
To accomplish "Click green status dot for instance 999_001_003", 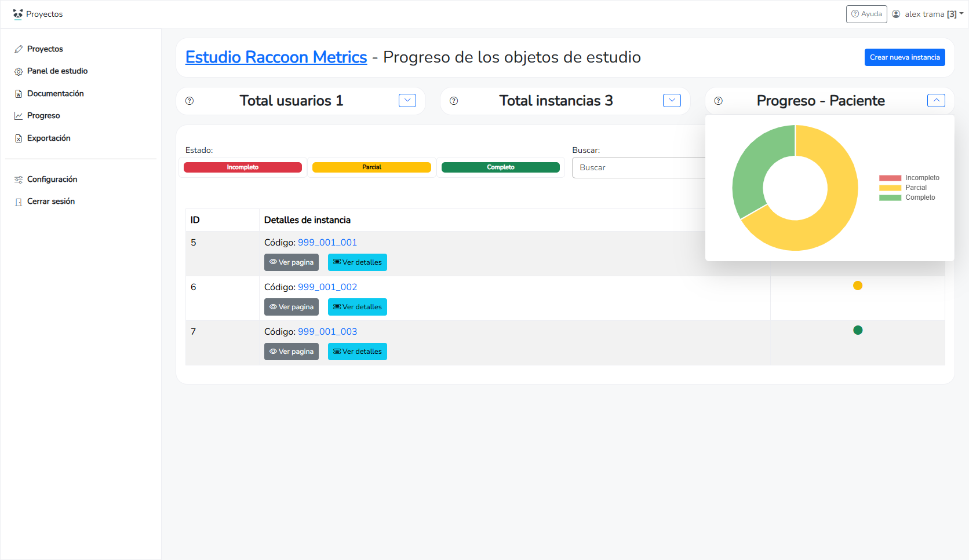I will (858, 330).
